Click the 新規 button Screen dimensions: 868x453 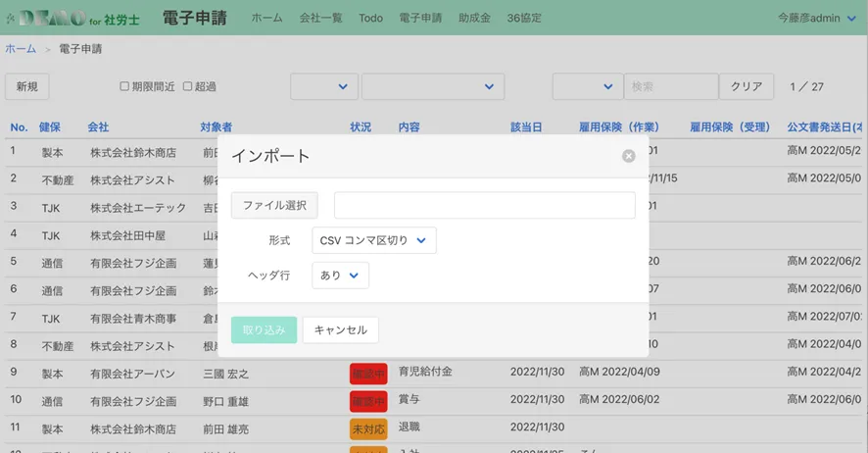tap(27, 86)
